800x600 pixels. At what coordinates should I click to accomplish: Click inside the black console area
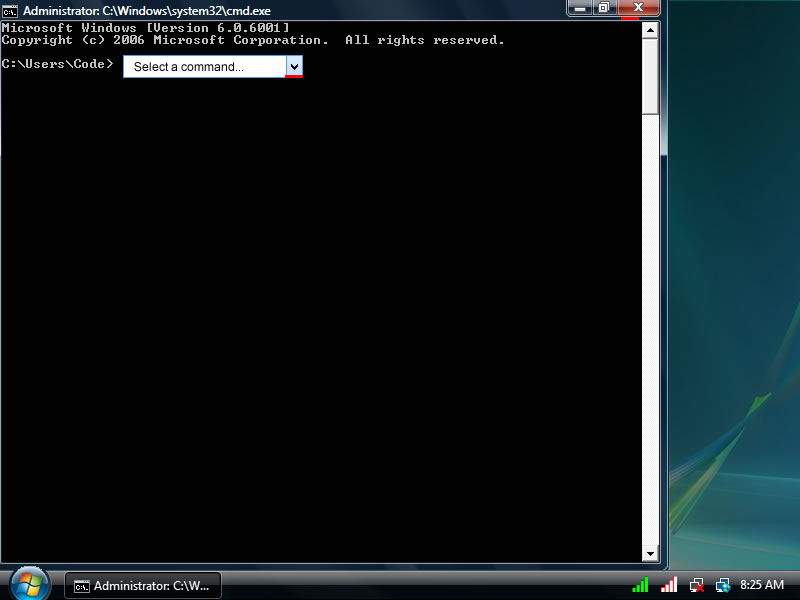tap(320, 300)
